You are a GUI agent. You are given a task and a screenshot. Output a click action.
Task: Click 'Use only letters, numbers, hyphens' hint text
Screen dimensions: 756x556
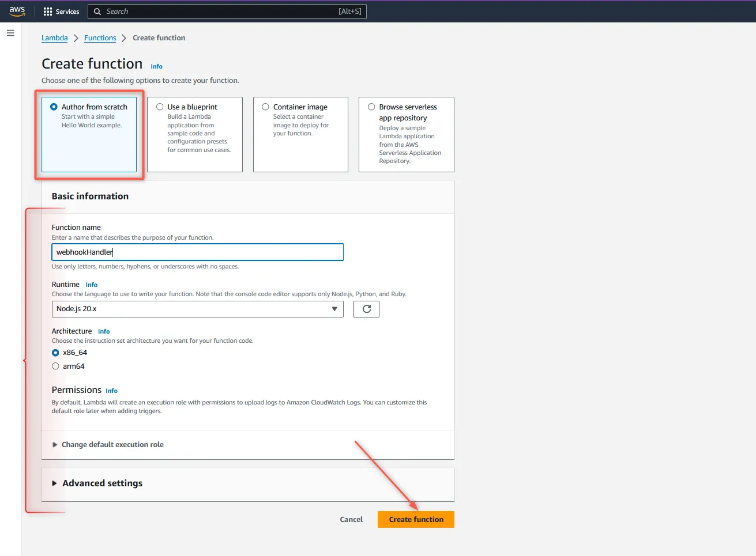(x=145, y=267)
